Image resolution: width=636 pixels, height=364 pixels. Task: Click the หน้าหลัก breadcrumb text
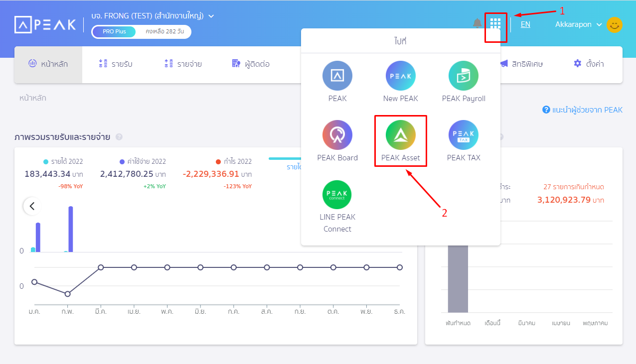[x=33, y=98]
